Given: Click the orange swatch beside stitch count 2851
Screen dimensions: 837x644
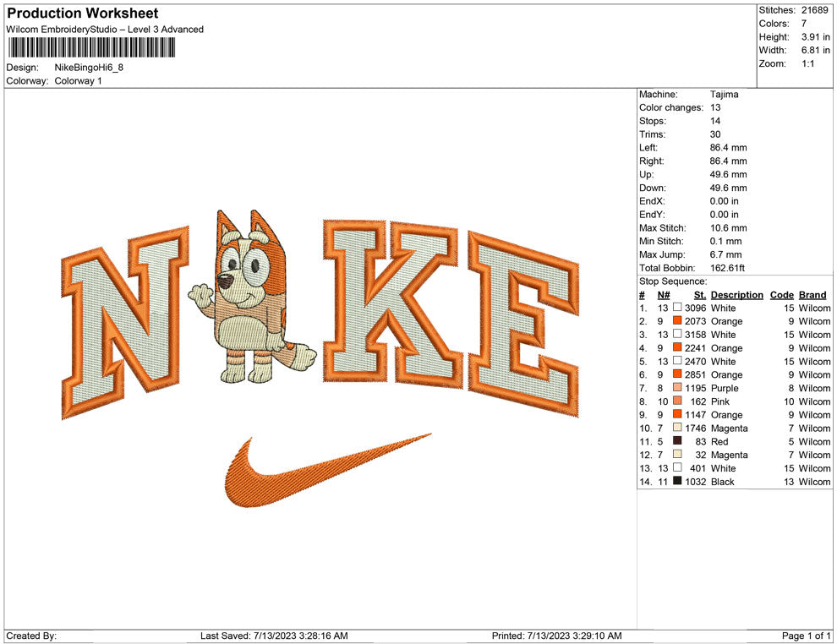Looking at the screenshot, I should coord(677,374).
